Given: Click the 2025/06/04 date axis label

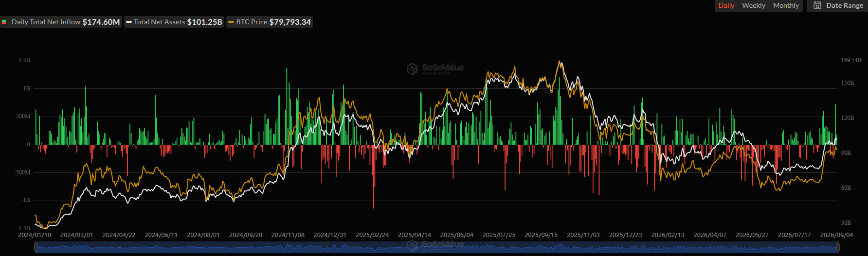Looking at the screenshot, I should tap(457, 235).
